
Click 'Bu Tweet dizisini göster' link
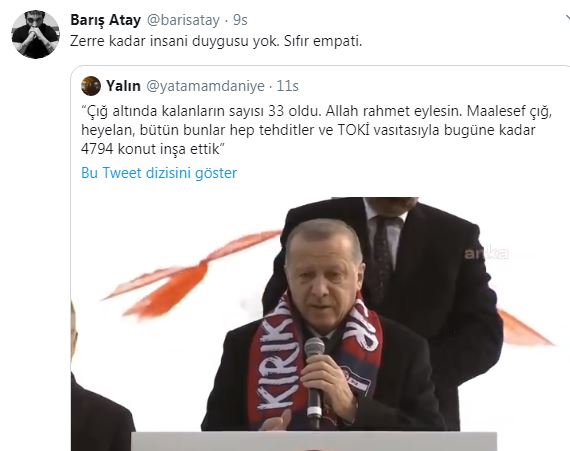point(159,173)
